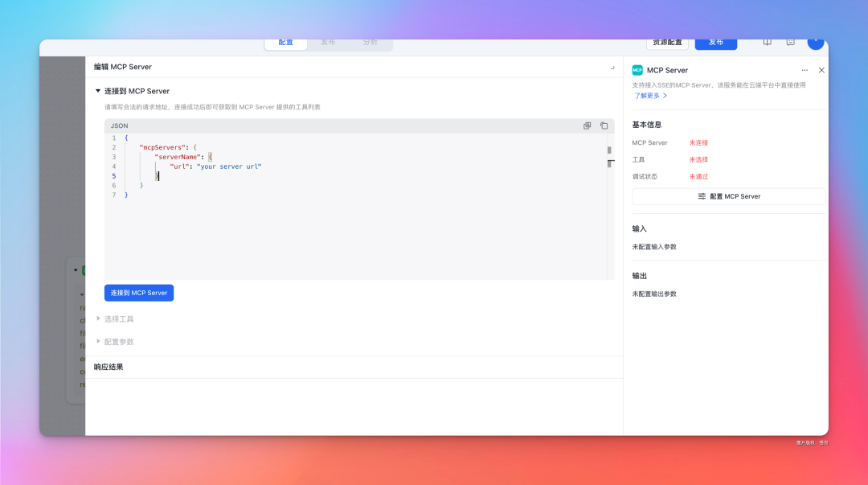Minimize the 编辑 MCP Server panel

pos(612,68)
